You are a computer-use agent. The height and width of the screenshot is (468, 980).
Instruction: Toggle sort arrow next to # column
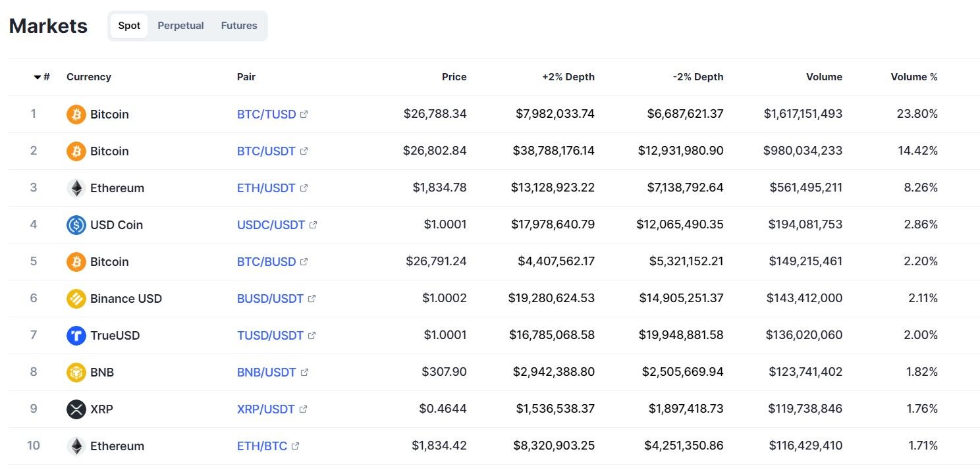pos(38,77)
